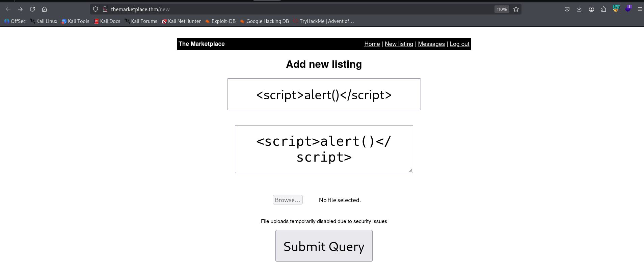Open the Downloads panel
Screen dimensions: 644x276
tap(579, 9)
